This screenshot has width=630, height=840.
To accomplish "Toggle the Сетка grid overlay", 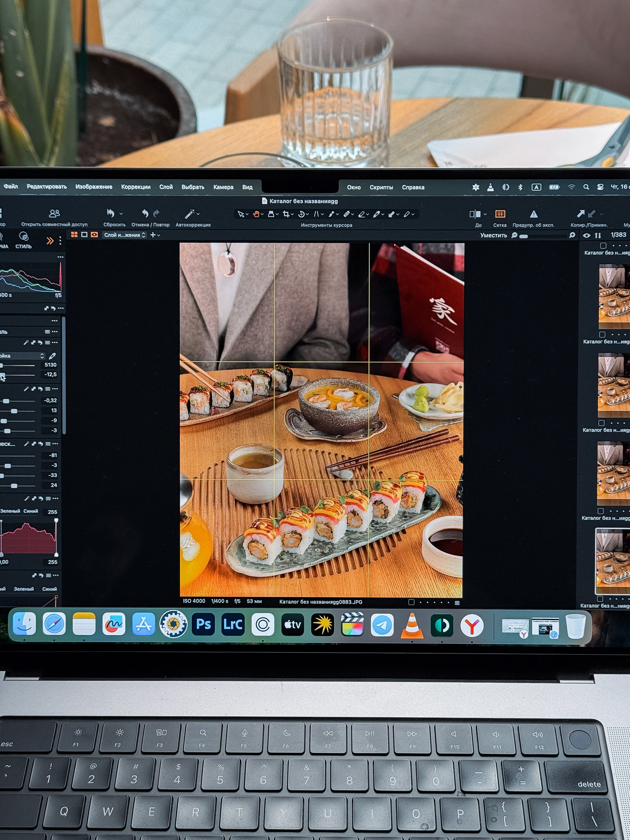I will [x=500, y=214].
